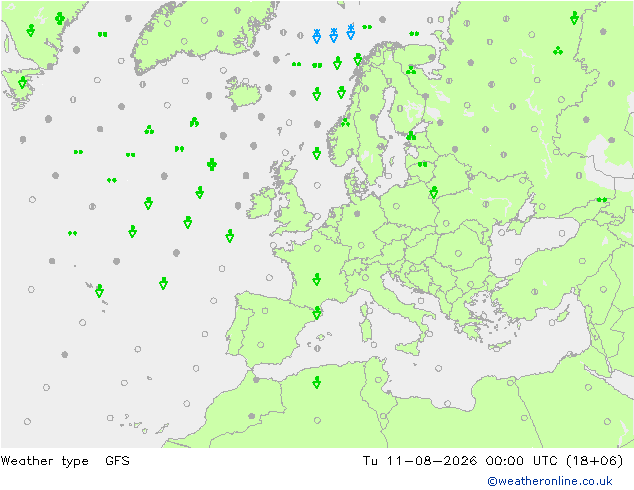This screenshot has width=634, height=490.
Task: Select the filled grey dot southwest of Iceland
Action: click(209, 96)
